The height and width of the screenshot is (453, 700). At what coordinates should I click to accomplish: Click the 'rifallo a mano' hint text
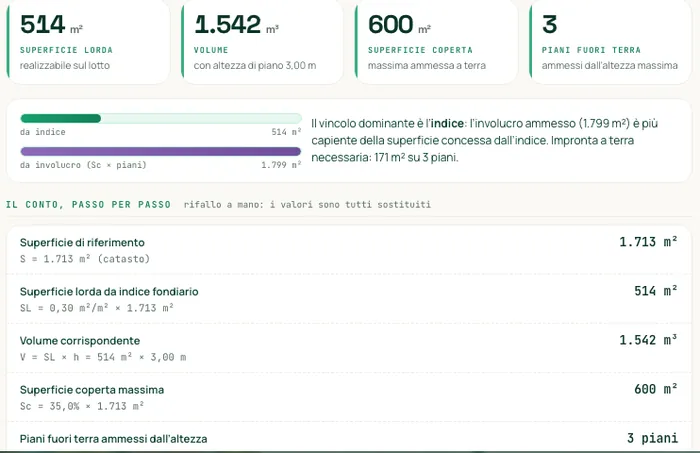[307, 204]
